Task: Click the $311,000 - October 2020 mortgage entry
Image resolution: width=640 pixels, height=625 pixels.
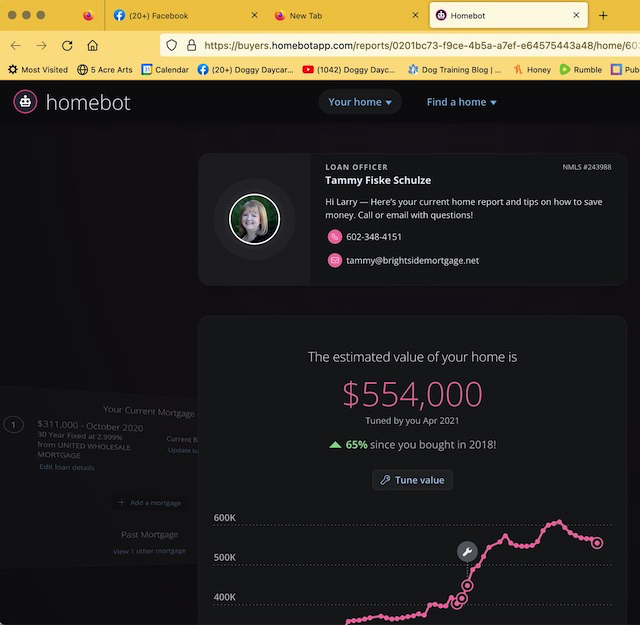Action: (90, 426)
